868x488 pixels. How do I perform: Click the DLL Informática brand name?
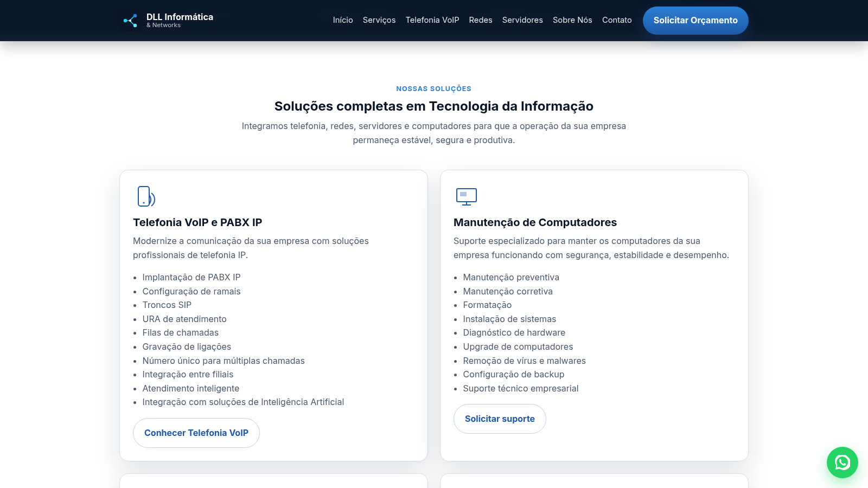click(180, 17)
